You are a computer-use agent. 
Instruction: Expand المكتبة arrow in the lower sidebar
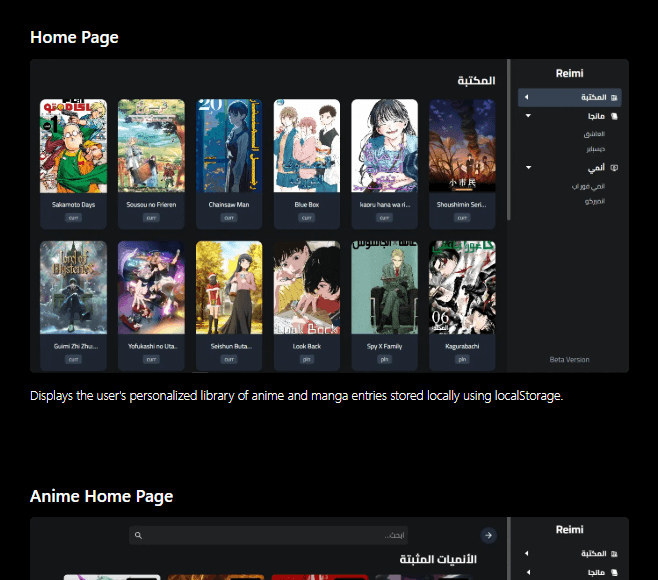[527, 554]
